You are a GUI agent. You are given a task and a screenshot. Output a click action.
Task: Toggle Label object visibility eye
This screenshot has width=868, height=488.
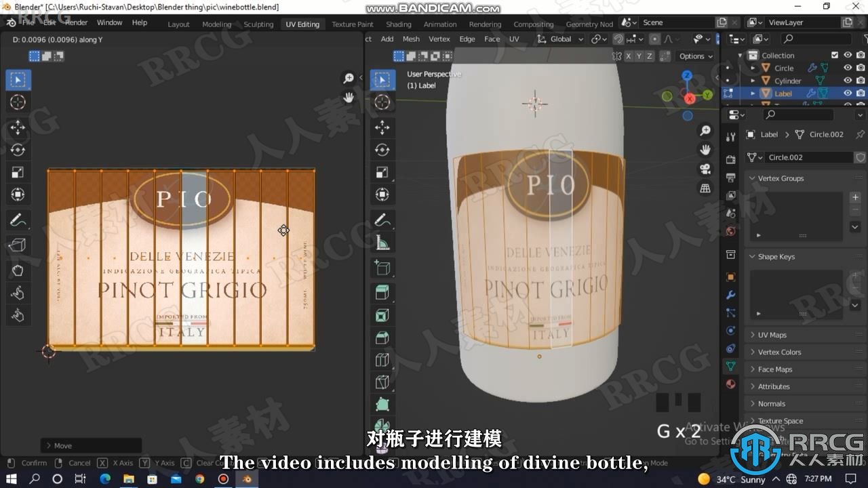[x=848, y=94]
